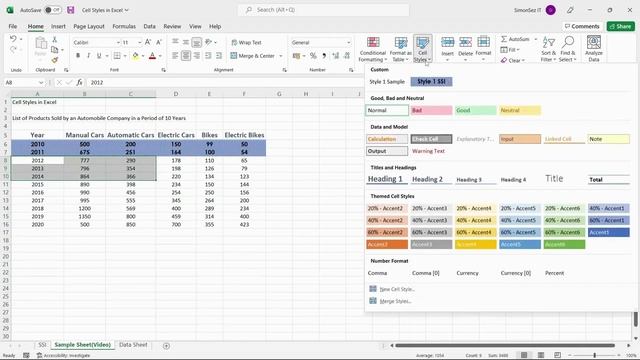Open the Data Sheet worksheet tab

coord(133,345)
